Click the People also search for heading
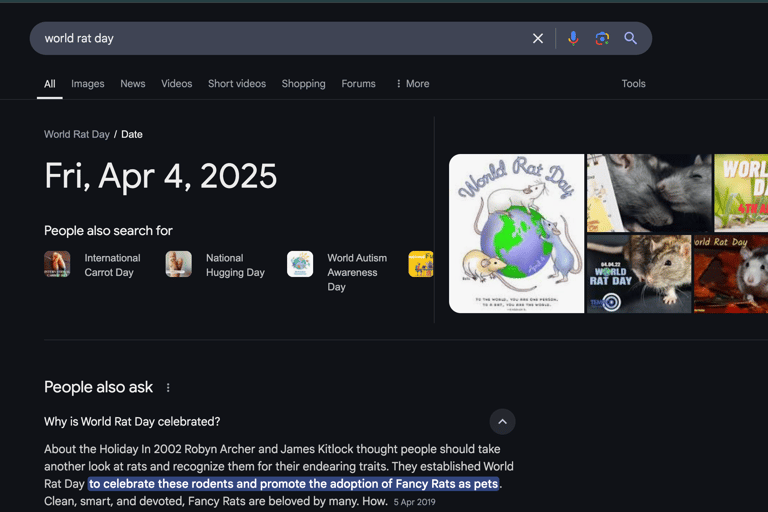This screenshot has height=512, width=768. [108, 231]
